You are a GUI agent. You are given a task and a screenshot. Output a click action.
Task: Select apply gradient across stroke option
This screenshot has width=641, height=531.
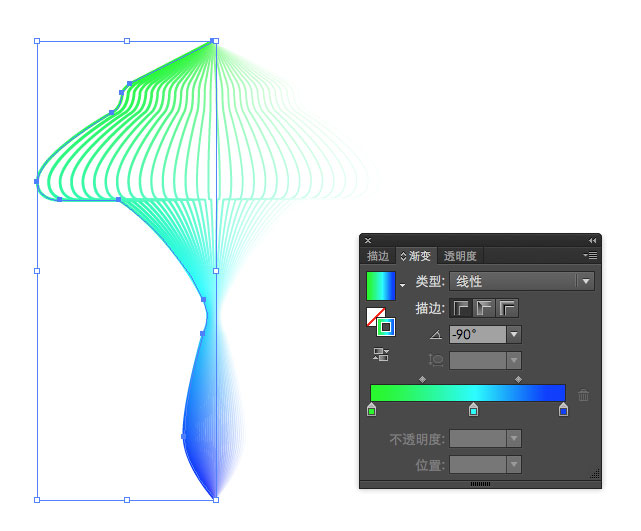[x=507, y=308]
